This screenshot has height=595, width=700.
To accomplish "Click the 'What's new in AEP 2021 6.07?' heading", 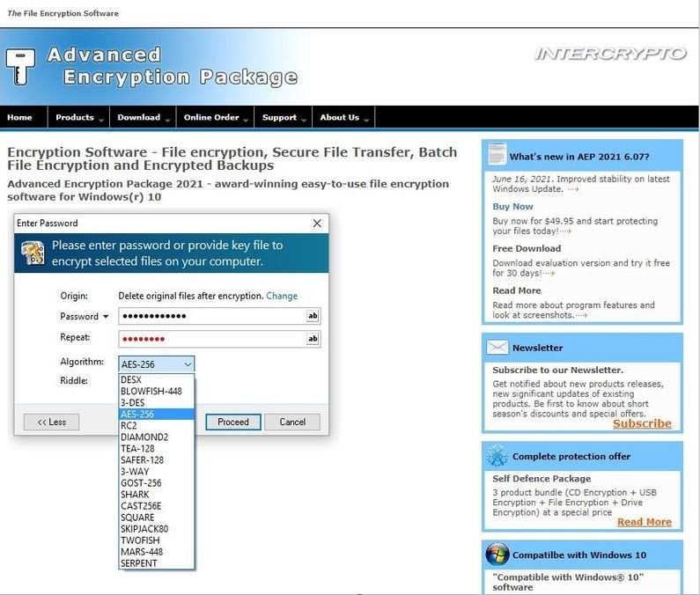I will [x=579, y=157].
